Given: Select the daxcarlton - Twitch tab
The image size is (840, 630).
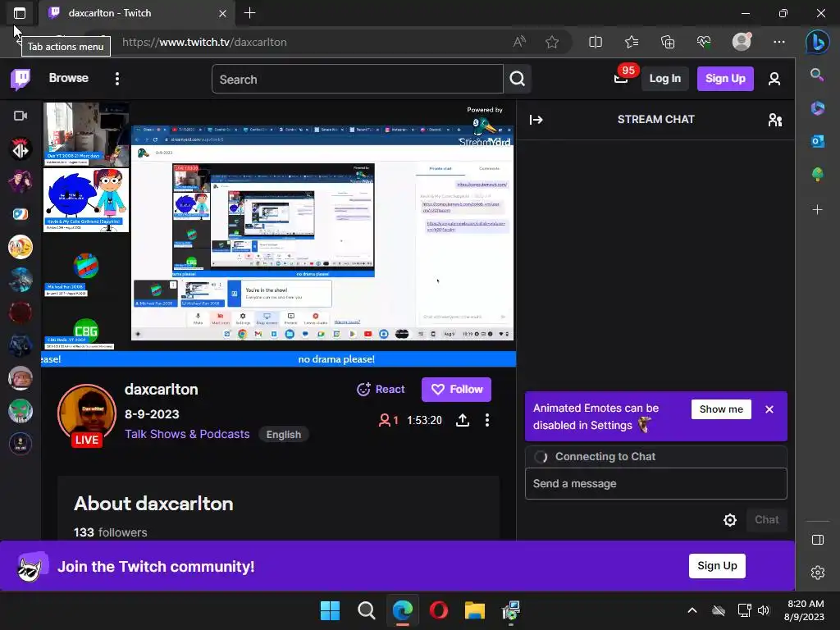Looking at the screenshot, I should 137,13.
